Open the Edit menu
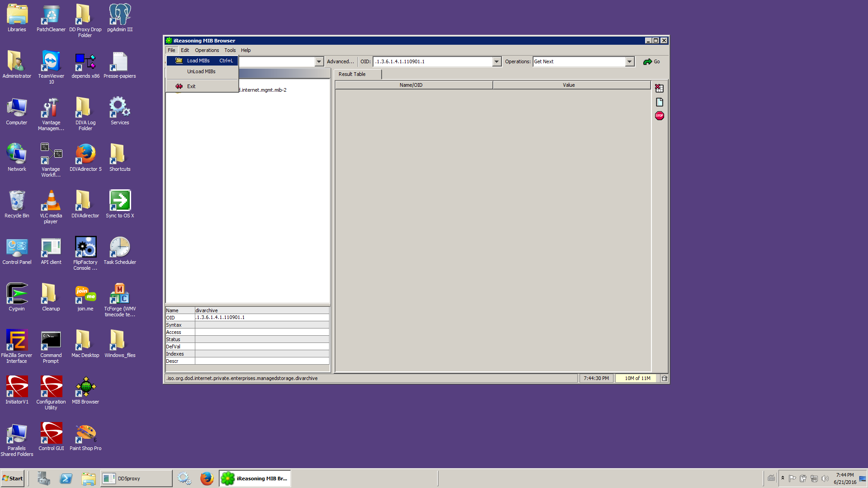Screen dimensions: 868x488 [185, 50]
